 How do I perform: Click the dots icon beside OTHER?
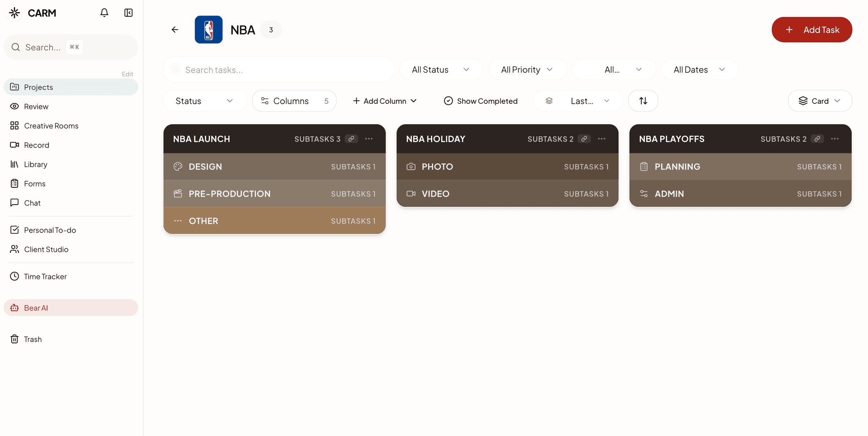(x=178, y=221)
